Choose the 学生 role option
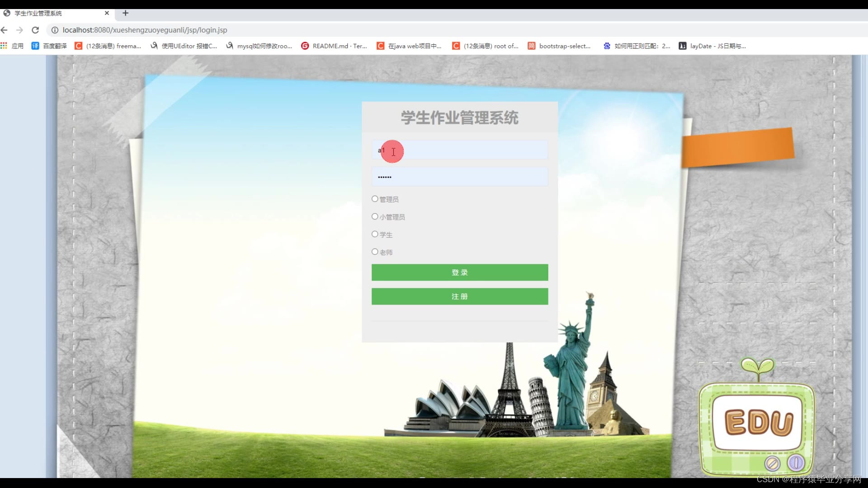This screenshot has height=488, width=868. 375,234
